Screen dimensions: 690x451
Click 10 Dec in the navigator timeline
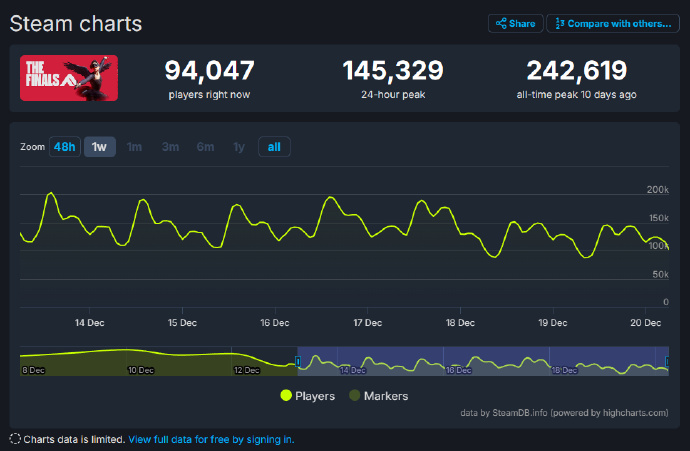(140, 370)
